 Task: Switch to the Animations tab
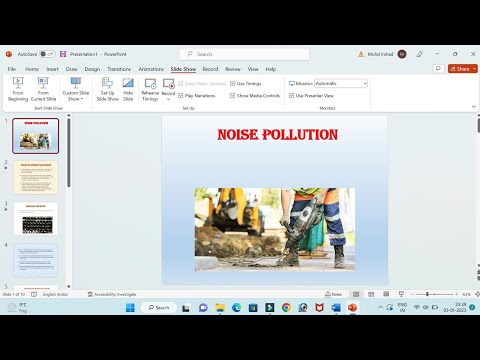click(151, 69)
